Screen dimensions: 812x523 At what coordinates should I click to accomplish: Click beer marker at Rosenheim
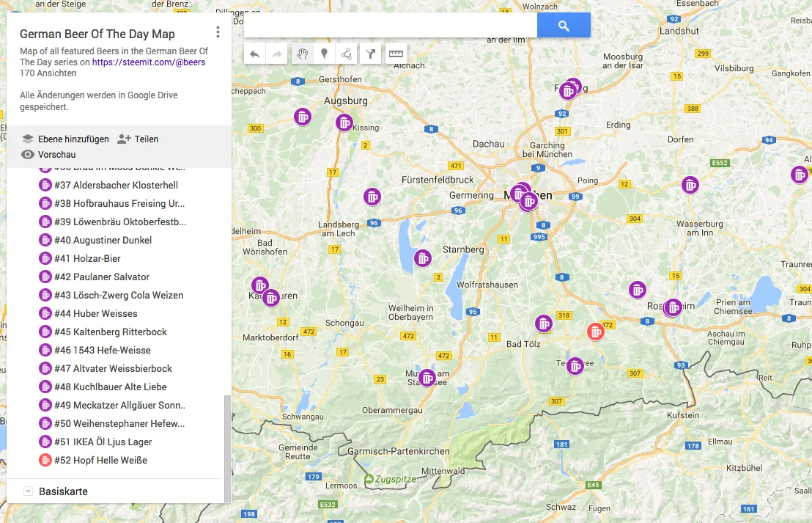tap(673, 308)
